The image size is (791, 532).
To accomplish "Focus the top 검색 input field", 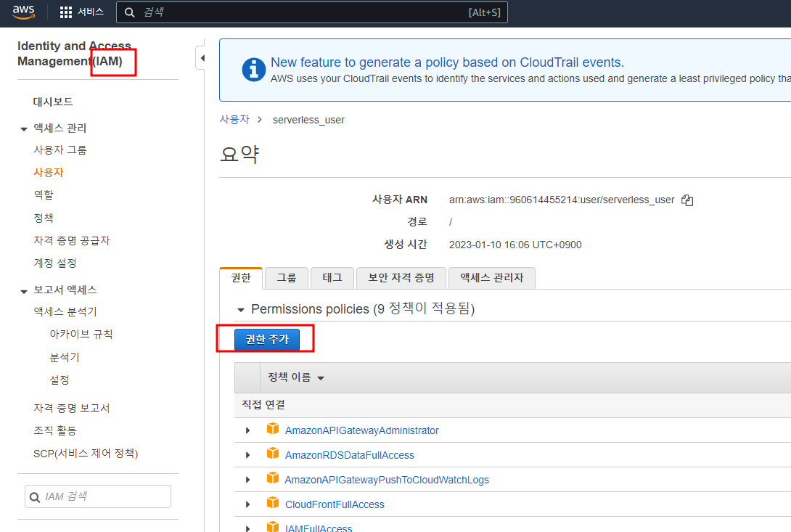I will (312, 12).
